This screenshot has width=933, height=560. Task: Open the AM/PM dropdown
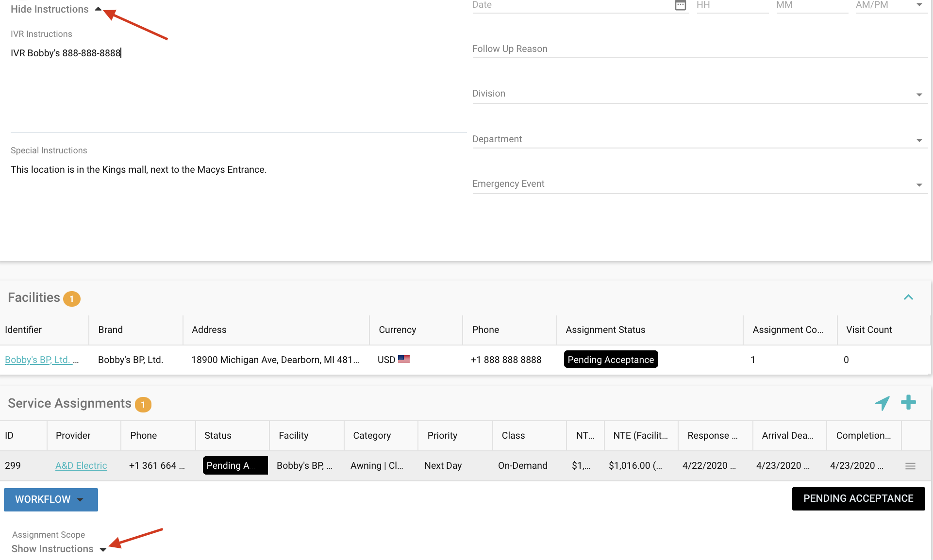(x=919, y=5)
